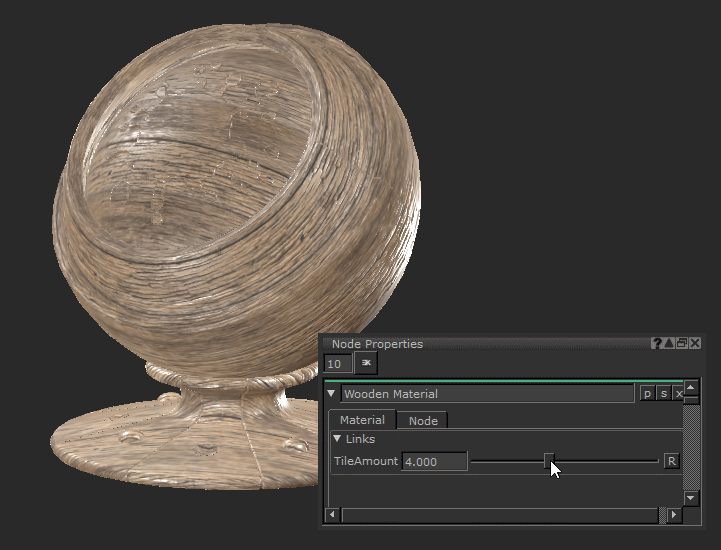Image resolution: width=721 pixels, height=550 pixels.
Task: Collapse the Wooden Material properties section
Action: pyautogui.click(x=332, y=394)
